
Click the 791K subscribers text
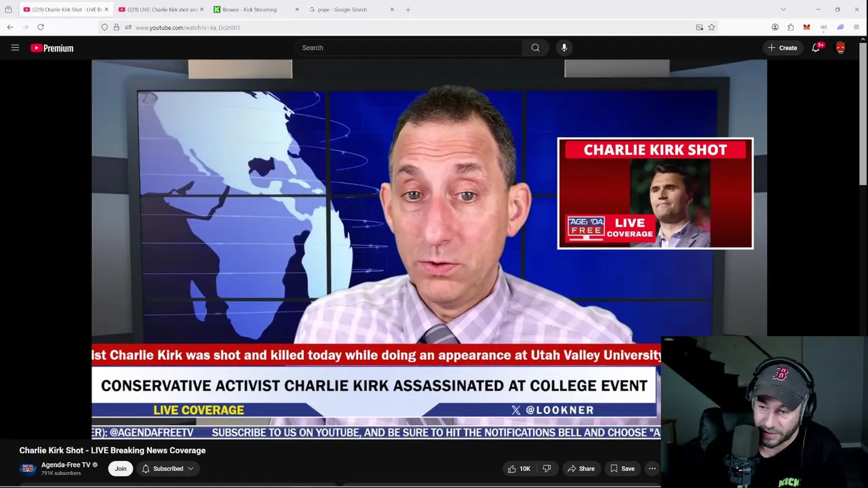coord(61,473)
